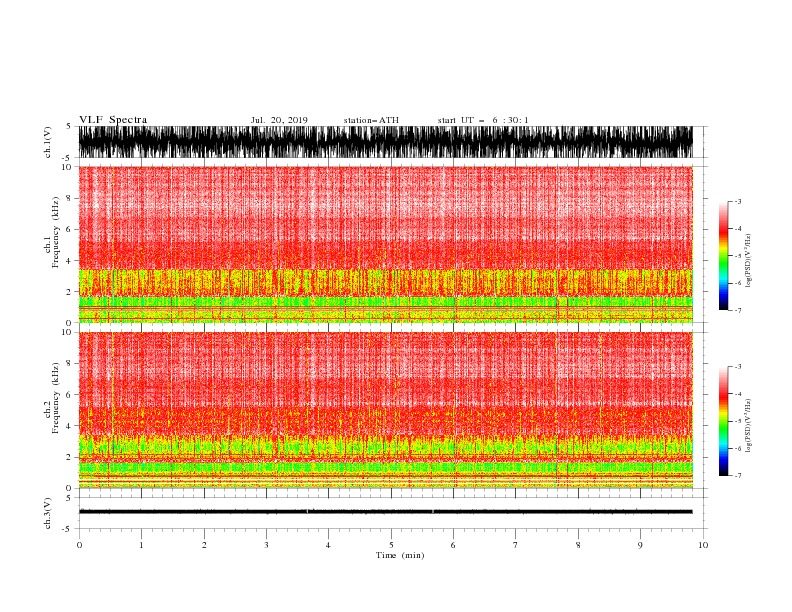The image size is (792, 612).
Task: Click the ch.2 spectrogram panel
Action: click(386, 410)
